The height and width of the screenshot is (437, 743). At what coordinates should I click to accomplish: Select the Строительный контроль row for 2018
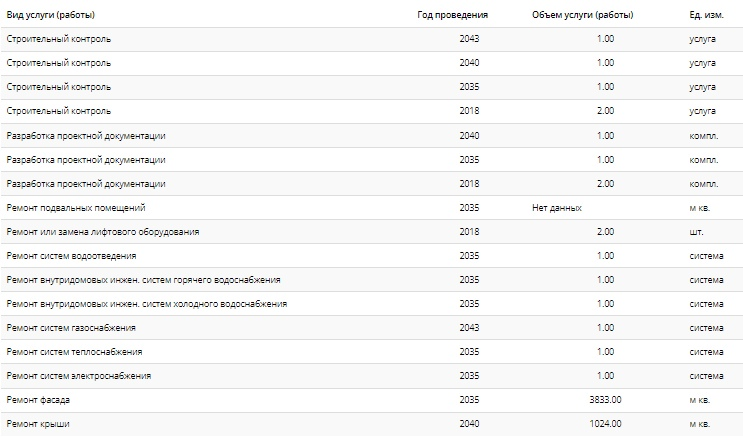coord(372,111)
